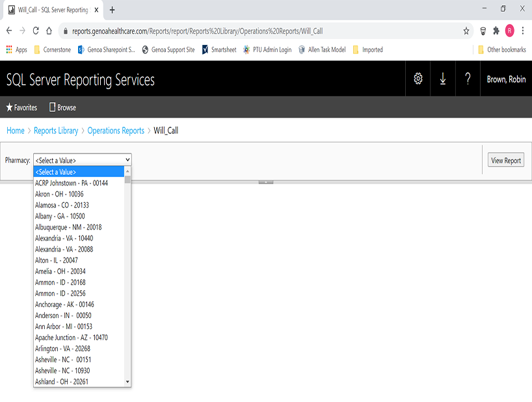Open the Browse menu item
This screenshot has height=402, width=532.
(x=62, y=107)
